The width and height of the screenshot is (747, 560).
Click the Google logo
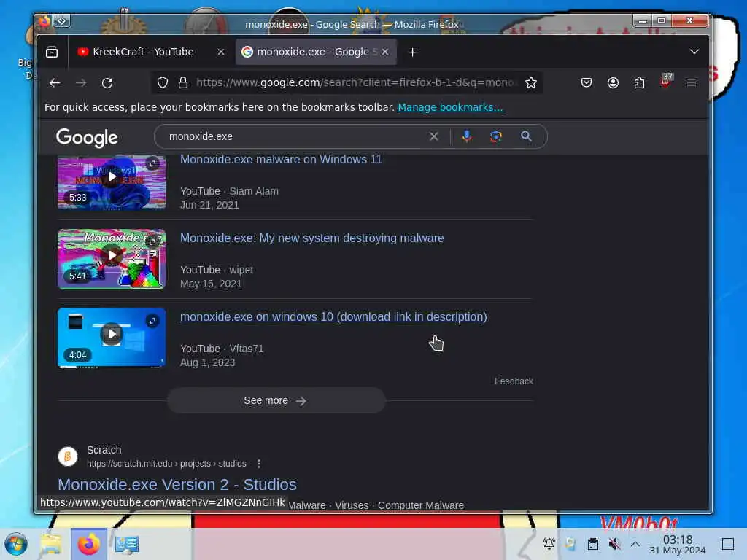[x=87, y=138]
